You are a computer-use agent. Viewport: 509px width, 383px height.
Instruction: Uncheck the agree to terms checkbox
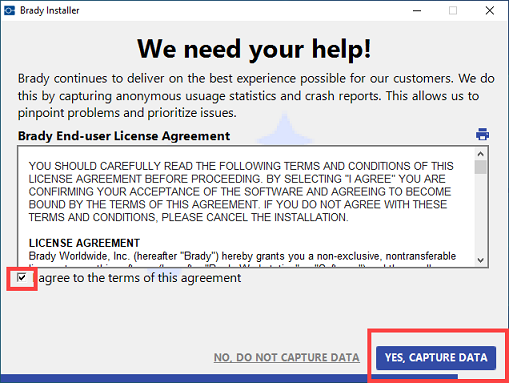pos(22,277)
